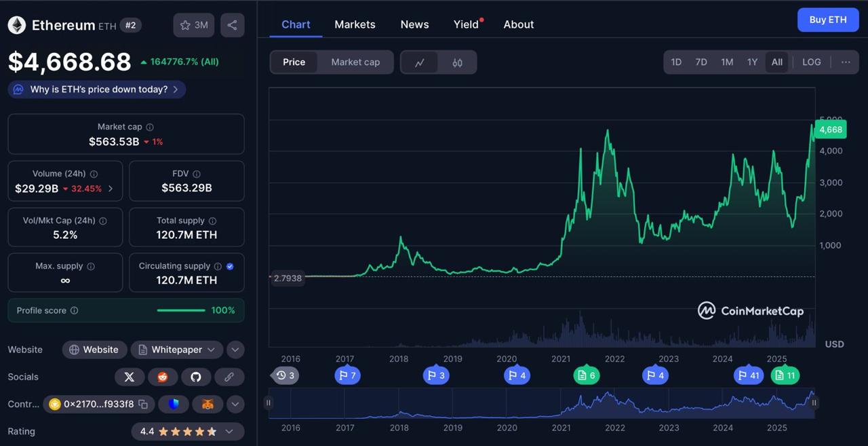The image size is (868, 446).
Task: Copy the contract address 0x2170...f933f8
Action: point(143,405)
